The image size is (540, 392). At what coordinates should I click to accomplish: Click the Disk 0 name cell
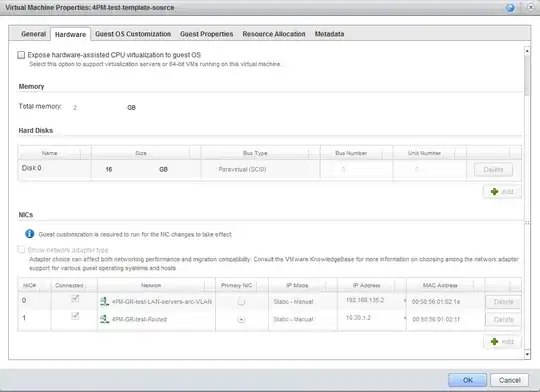(55, 169)
